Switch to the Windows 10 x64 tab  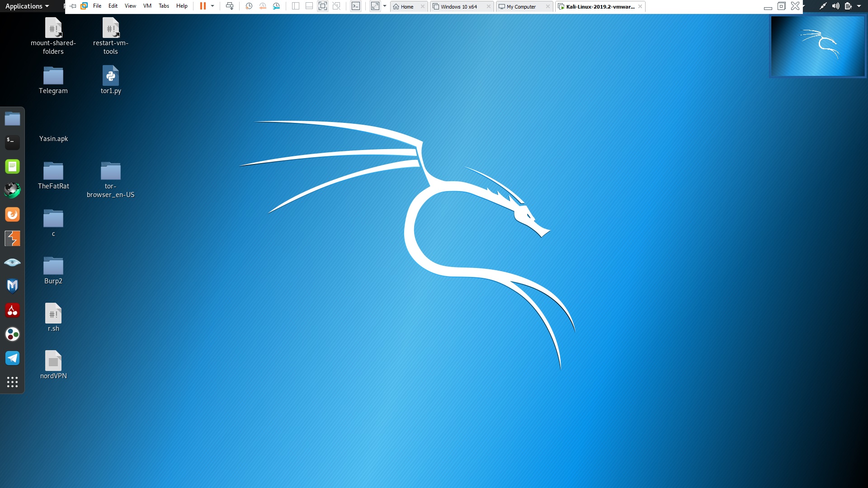[459, 6]
